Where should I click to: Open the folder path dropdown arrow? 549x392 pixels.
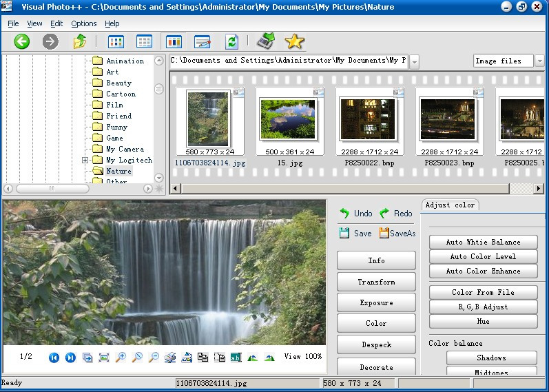[414, 61]
